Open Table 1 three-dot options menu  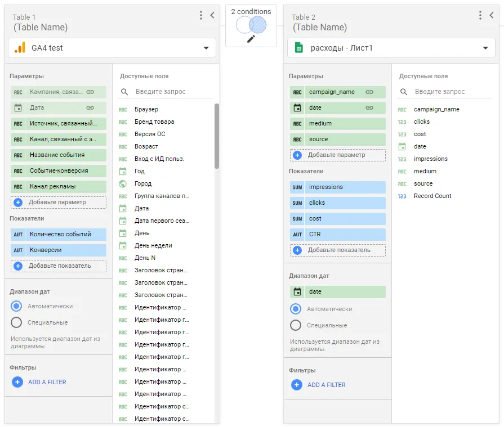pyautogui.click(x=201, y=15)
